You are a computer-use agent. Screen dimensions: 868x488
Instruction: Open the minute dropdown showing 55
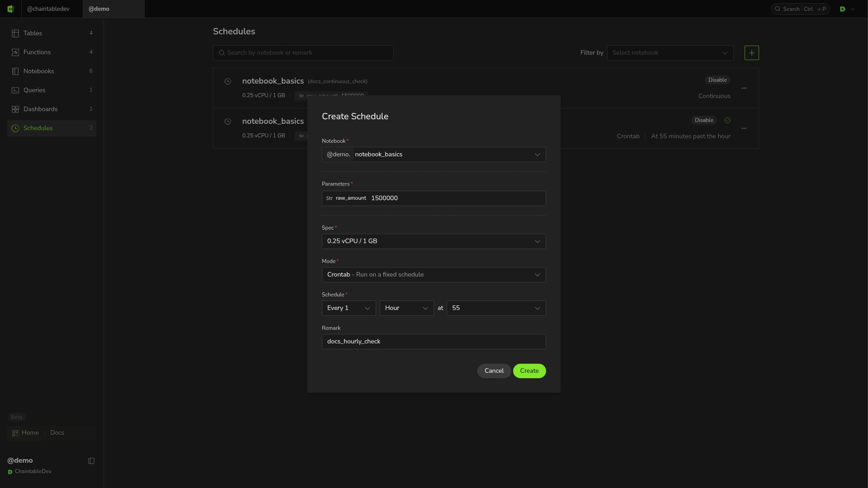496,308
